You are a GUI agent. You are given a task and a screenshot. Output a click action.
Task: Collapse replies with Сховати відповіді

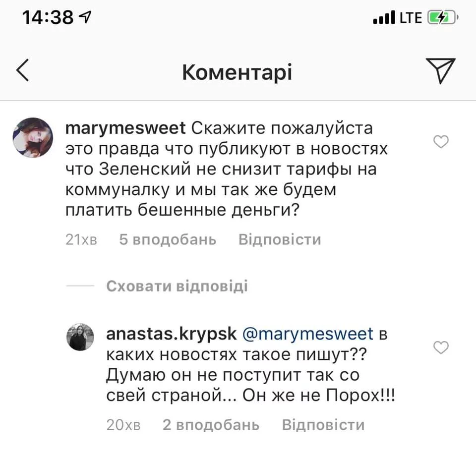point(177,286)
